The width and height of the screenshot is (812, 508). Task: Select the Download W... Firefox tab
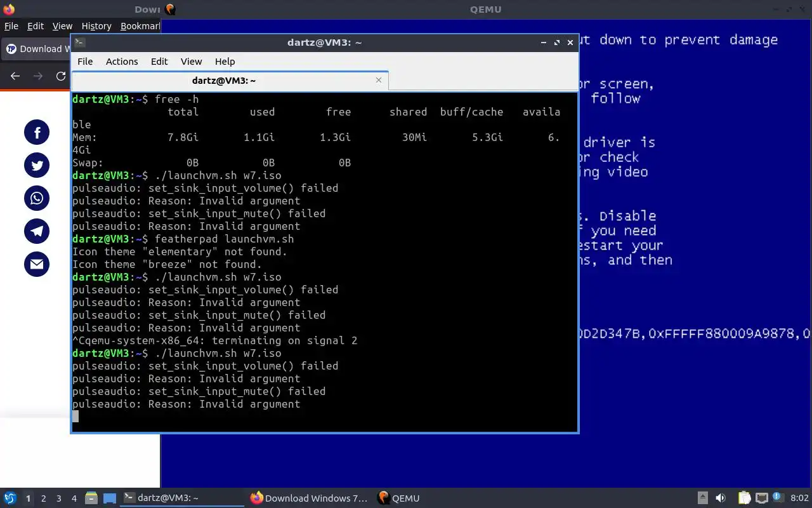click(36, 49)
